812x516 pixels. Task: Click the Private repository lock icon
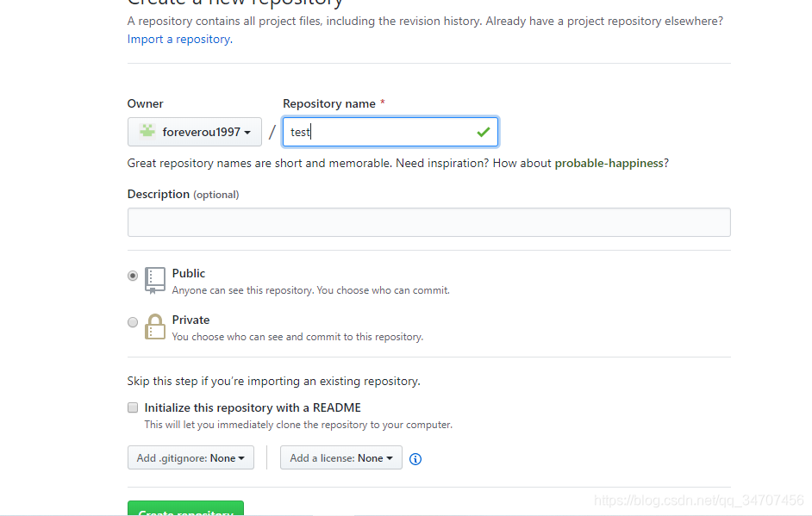155,326
